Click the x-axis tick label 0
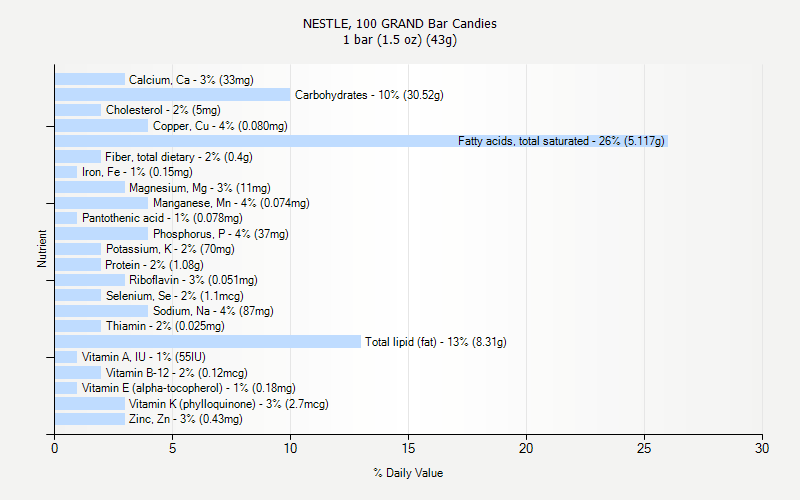The width and height of the screenshot is (800, 500). [55, 448]
